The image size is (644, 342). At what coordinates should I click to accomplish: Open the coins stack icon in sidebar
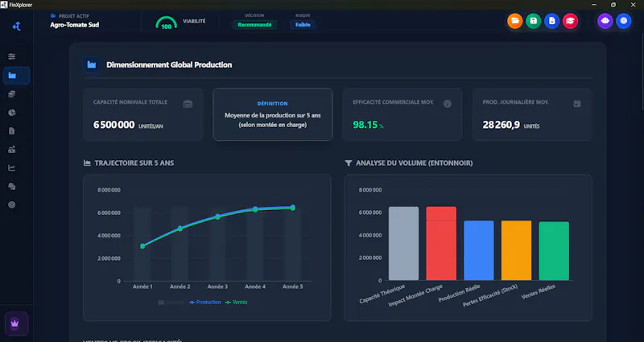tap(12, 94)
